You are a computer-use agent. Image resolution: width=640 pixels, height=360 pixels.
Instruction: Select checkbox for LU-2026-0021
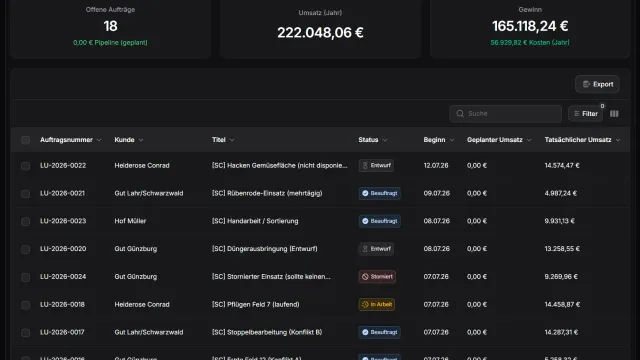click(25, 193)
